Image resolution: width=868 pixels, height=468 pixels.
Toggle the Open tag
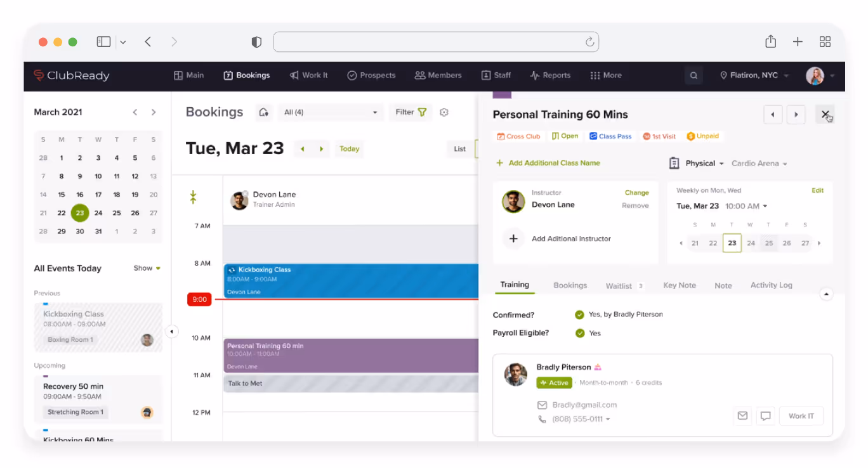point(565,136)
